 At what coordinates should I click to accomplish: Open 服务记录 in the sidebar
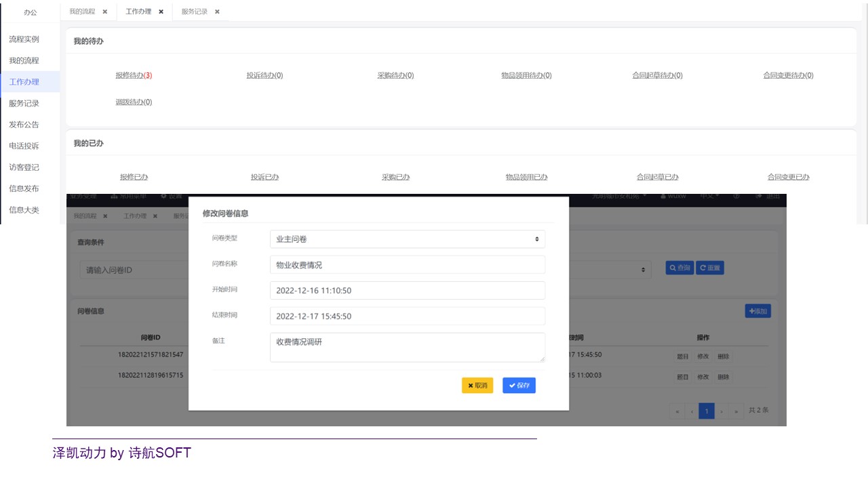click(x=24, y=103)
